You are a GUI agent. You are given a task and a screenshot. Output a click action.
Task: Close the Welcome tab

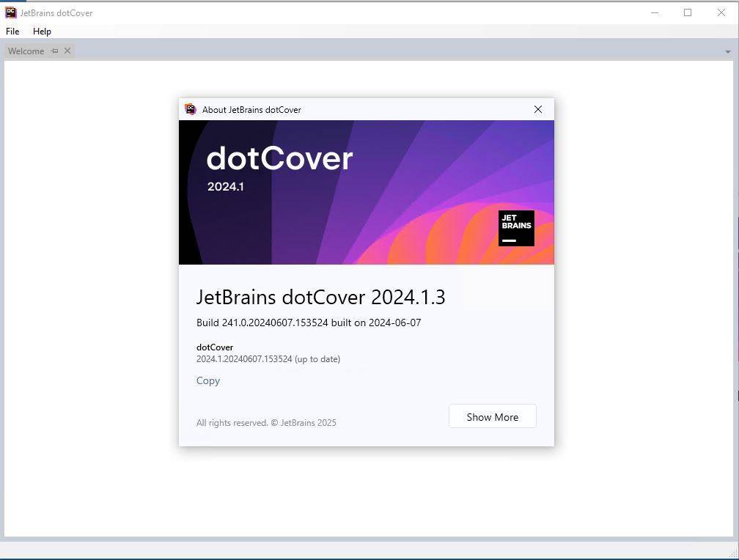(x=67, y=51)
